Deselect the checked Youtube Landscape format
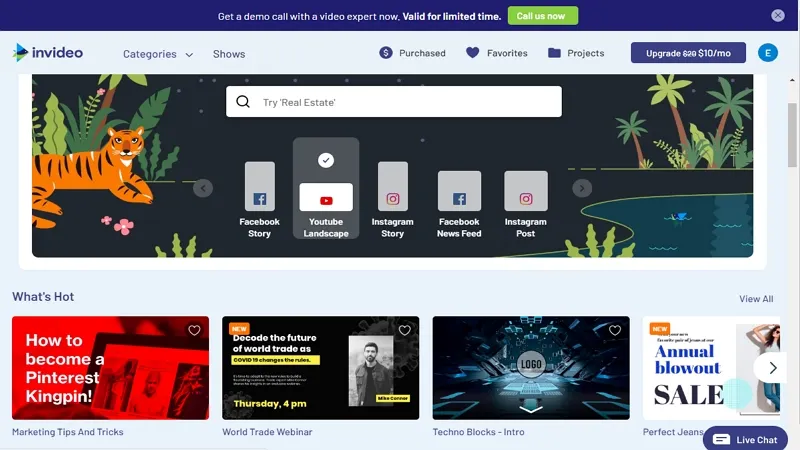The height and width of the screenshot is (450, 800). coord(326,188)
